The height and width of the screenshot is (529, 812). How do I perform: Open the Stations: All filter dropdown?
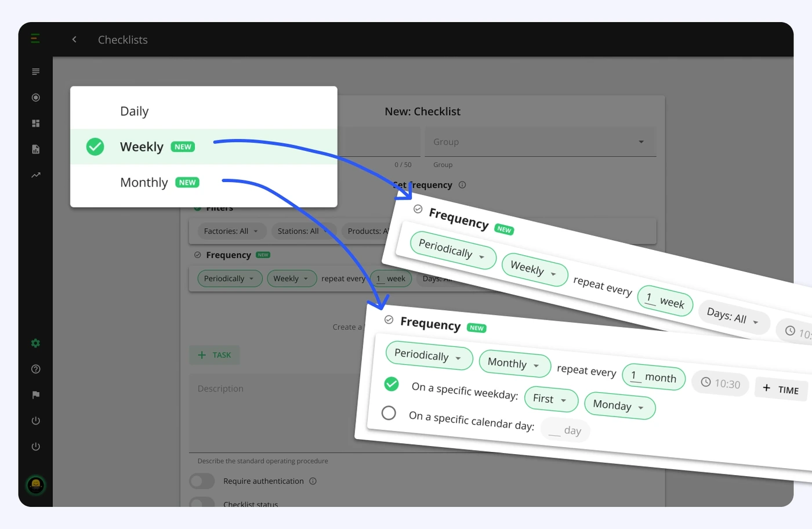click(x=303, y=231)
